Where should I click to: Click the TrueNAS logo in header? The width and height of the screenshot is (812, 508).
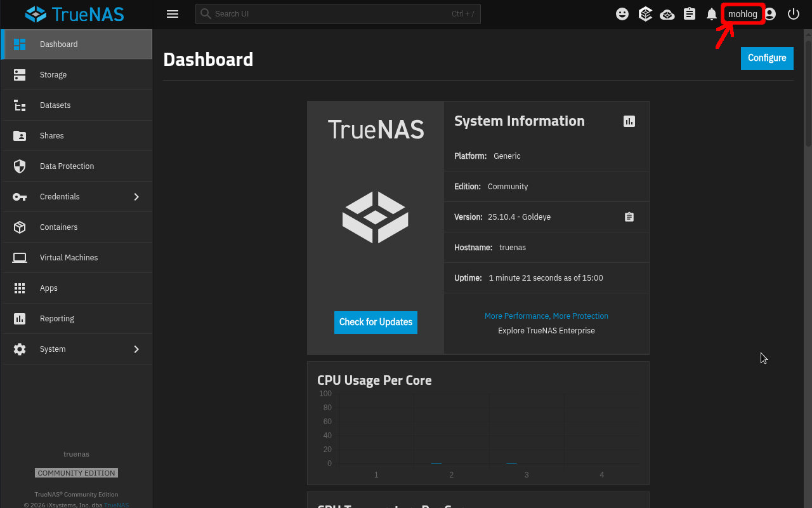[75, 14]
